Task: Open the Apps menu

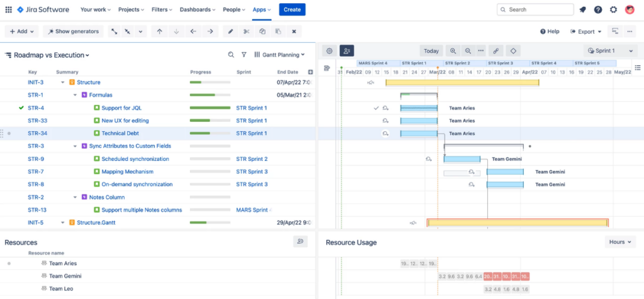Action: click(x=262, y=9)
